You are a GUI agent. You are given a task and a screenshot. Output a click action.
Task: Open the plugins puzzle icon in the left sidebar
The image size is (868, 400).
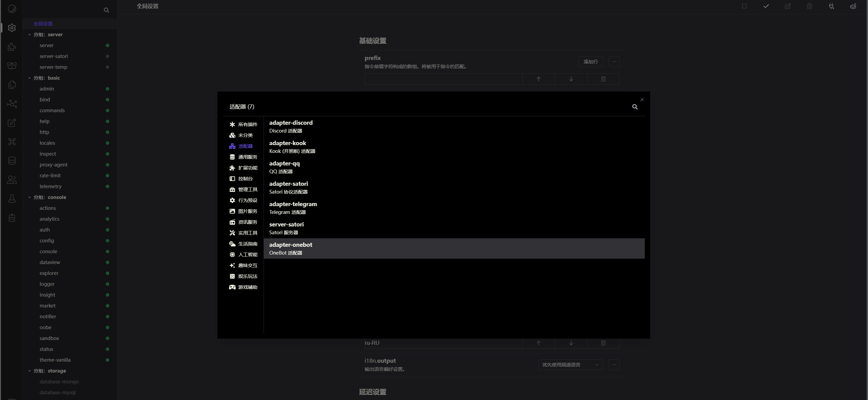12,47
